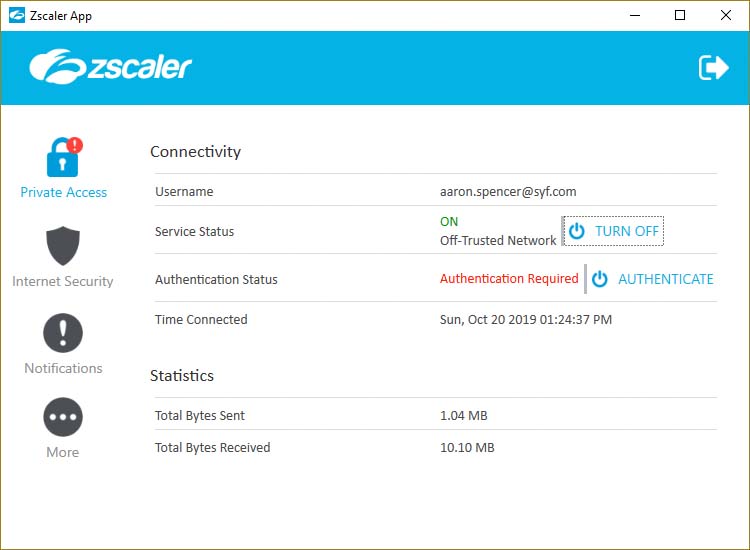
Task: Click the Authentication Status label
Action: coord(216,279)
